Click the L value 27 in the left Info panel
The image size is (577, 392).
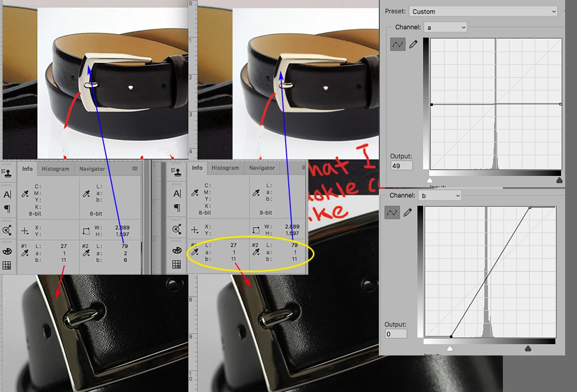[x=64, y=246]
